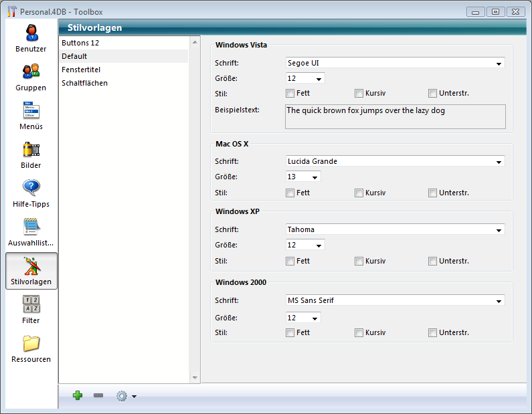Check Unterstr. checkbox under Windows XP
532x414 pixels.
[x=433, y=262]
